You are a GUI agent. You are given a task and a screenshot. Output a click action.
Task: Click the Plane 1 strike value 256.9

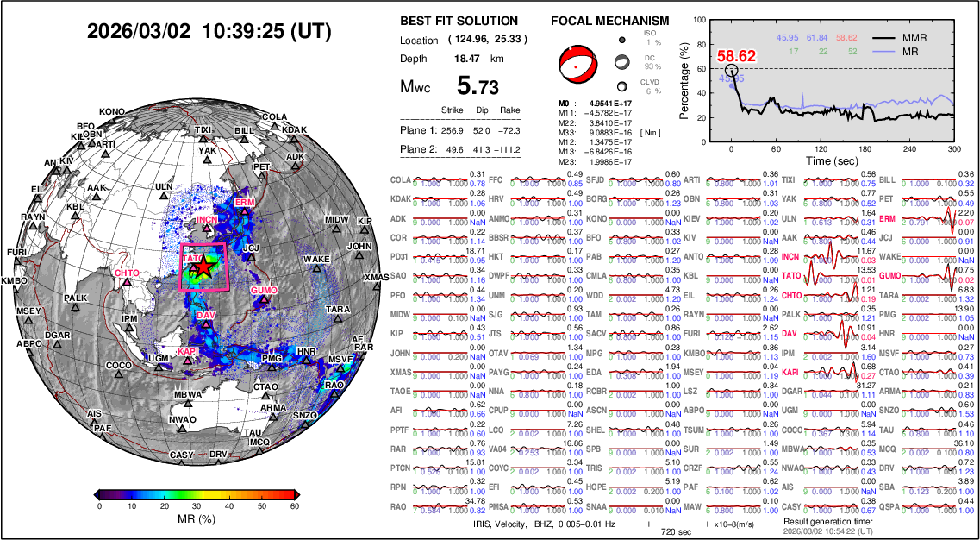pyautogui.click(x=453, y=130)
